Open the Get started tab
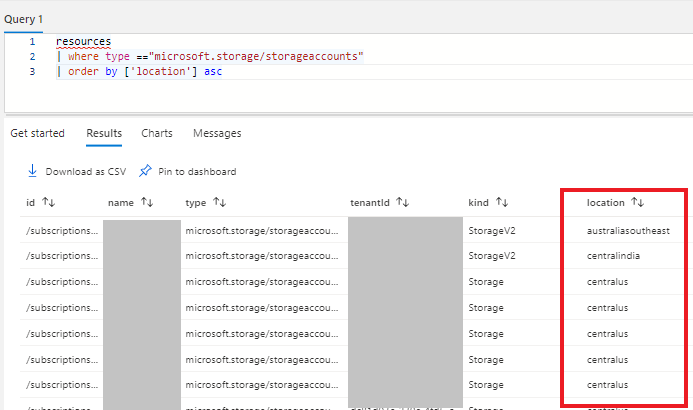Image resolution: width=693 pixels, height=410 pixels. (37, 133)
